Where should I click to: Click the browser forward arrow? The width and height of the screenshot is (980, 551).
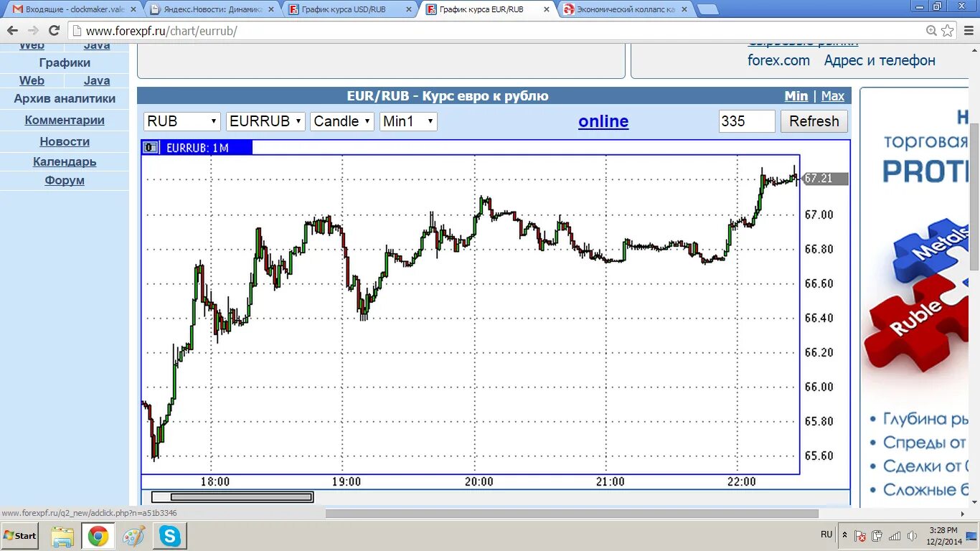33,31
